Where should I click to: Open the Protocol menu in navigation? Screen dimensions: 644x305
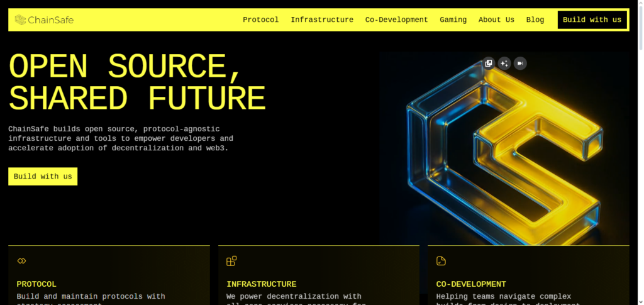[x=260, y=20]
